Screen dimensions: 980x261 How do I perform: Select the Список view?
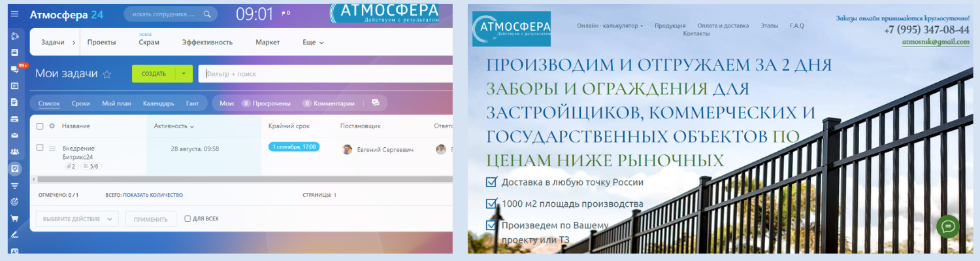49,103
